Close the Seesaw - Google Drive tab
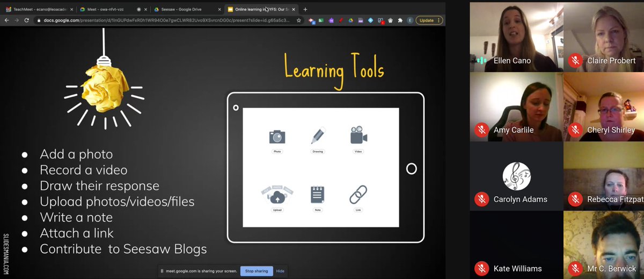 (x=219, y=9)
